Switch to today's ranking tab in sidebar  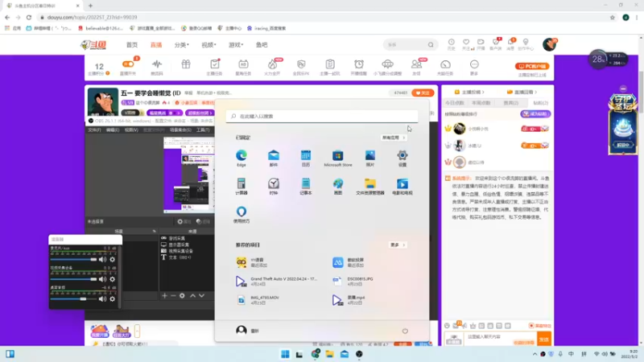coord(455,103)
